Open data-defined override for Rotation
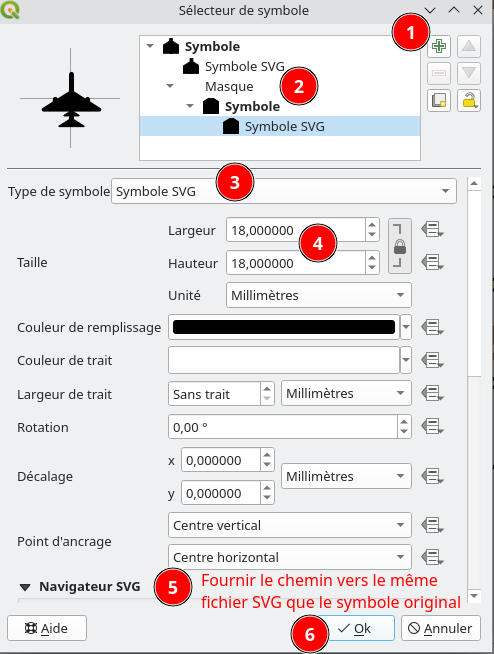Viewport: 494px width, 654px height. 432,427
